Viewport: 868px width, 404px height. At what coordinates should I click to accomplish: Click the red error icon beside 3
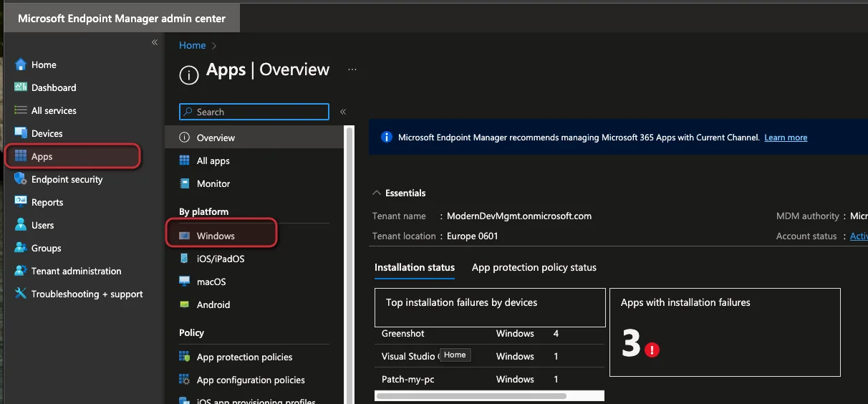click(x=652, y=350)
